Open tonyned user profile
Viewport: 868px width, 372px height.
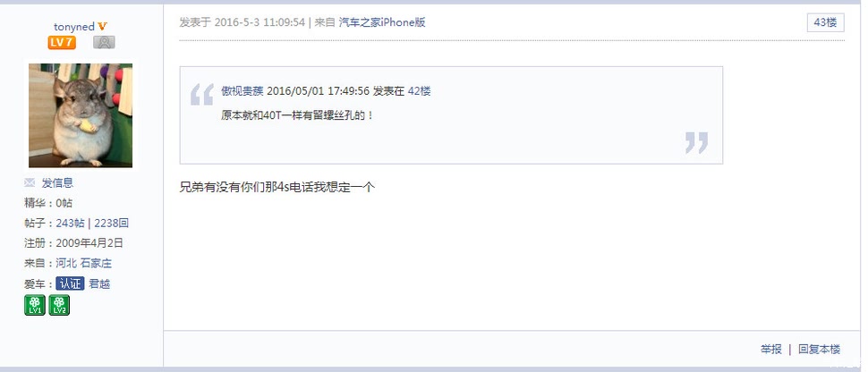click(74, 27)
